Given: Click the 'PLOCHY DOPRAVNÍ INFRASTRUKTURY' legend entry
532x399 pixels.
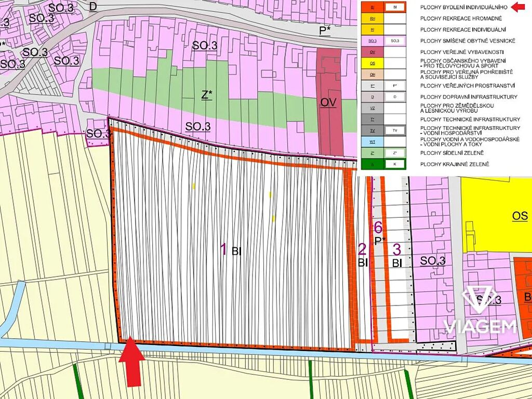Looking at the screenshot, I should (461, 97).
